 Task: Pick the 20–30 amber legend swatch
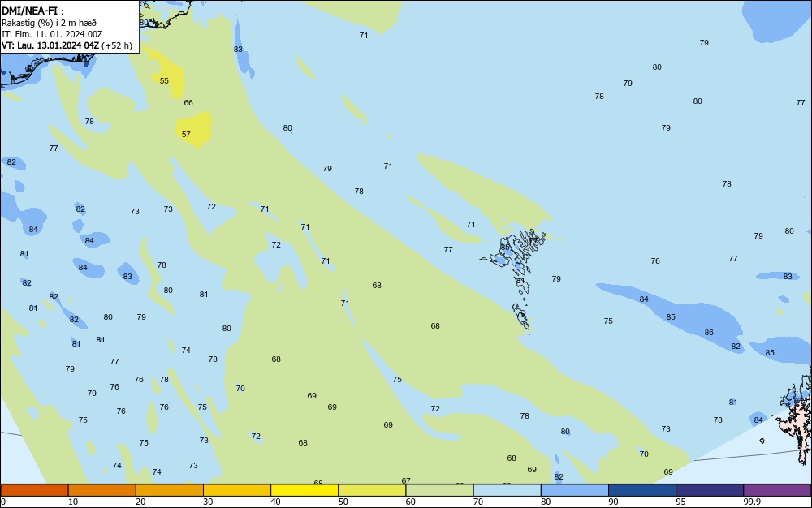click(x=170, y=490)
